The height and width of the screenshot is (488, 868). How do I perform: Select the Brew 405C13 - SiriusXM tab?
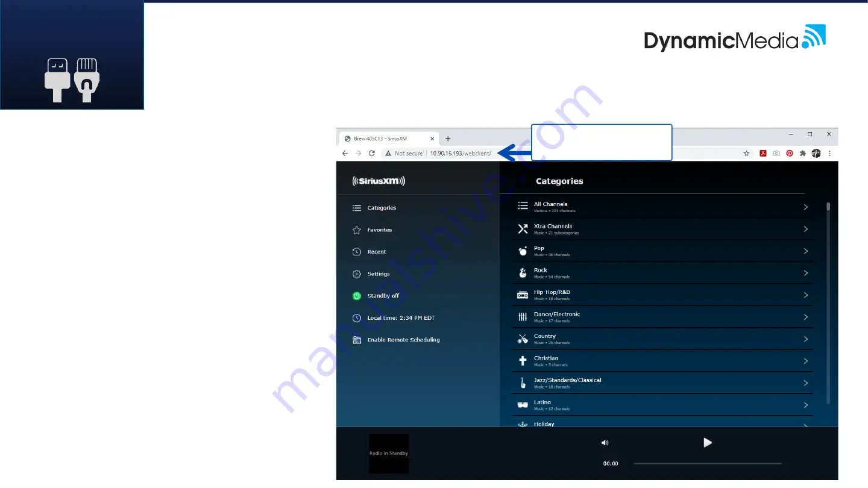click(x=389, y=139)
